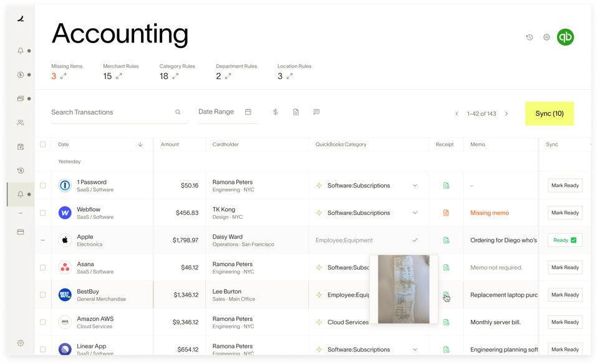Viewport: 598px width, 364px height.
Task: Expand the Missing Items panel
Action: [x=63, y=76]
